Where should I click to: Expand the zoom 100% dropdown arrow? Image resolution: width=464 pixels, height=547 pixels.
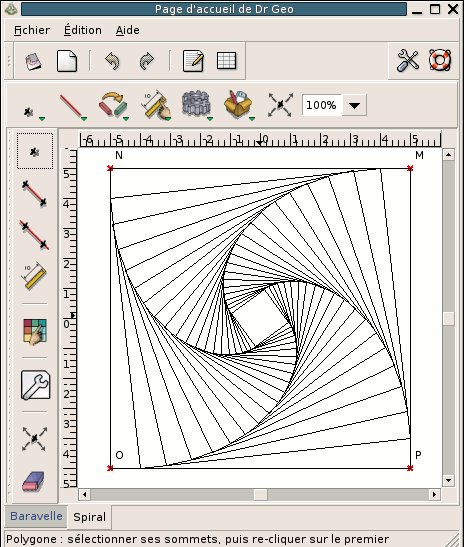[354, 105]
